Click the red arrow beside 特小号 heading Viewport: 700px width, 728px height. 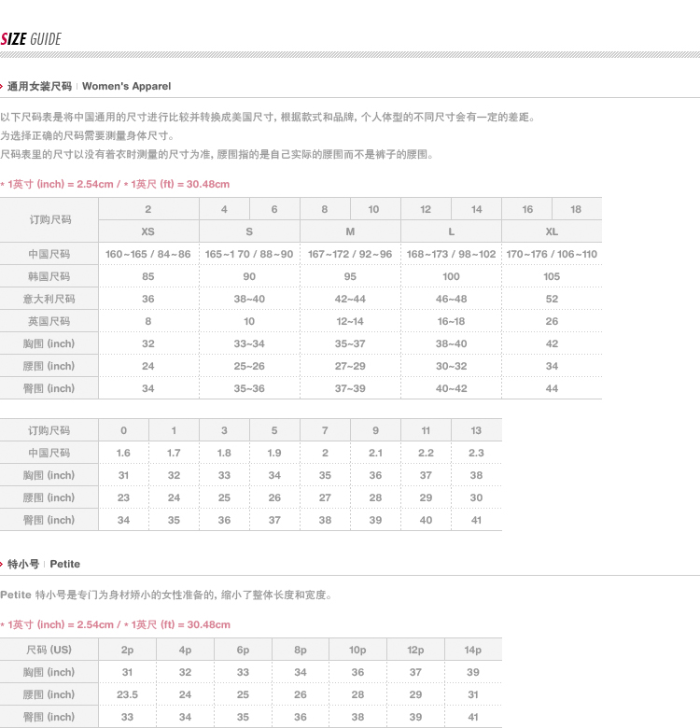[x=3, y=564]
